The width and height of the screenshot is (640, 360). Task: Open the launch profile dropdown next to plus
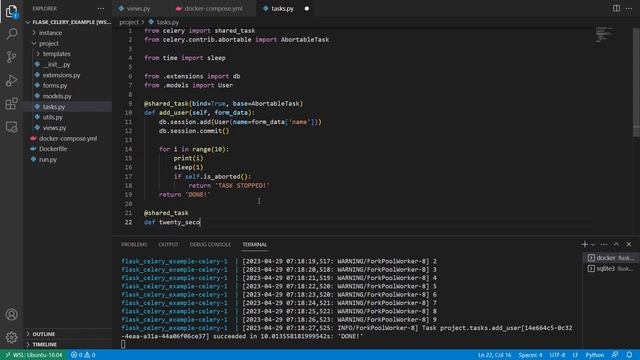tap(593, 244)
